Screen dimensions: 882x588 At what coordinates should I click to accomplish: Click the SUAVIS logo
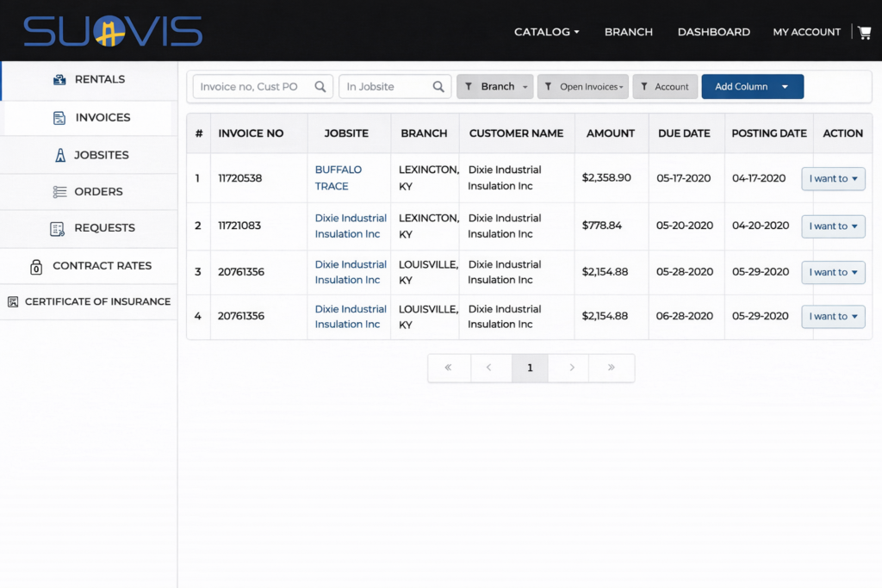click(x=113, y=31)
